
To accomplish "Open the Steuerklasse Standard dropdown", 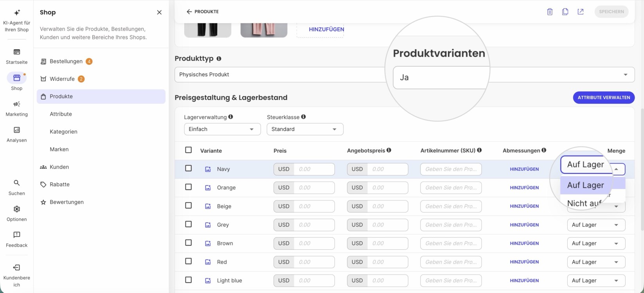I will [305, 129].
